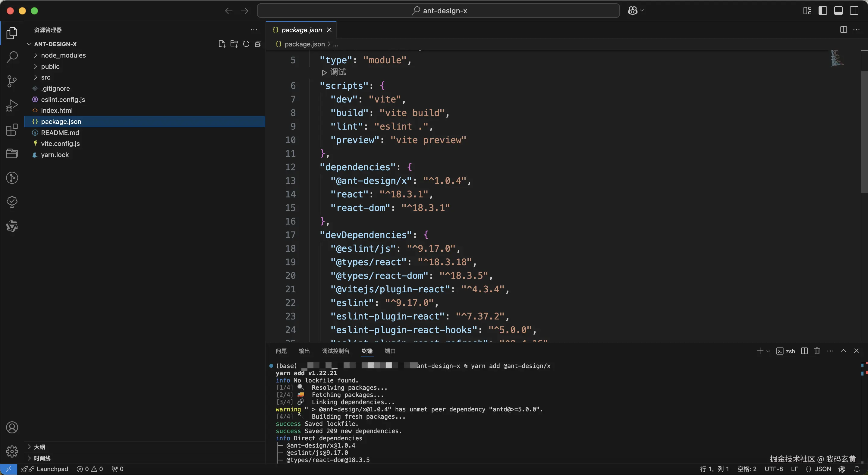Image resolution: width=868 pixels, height=475 pixels.
Task: Open Source Control view
Action: coord(12,81)
